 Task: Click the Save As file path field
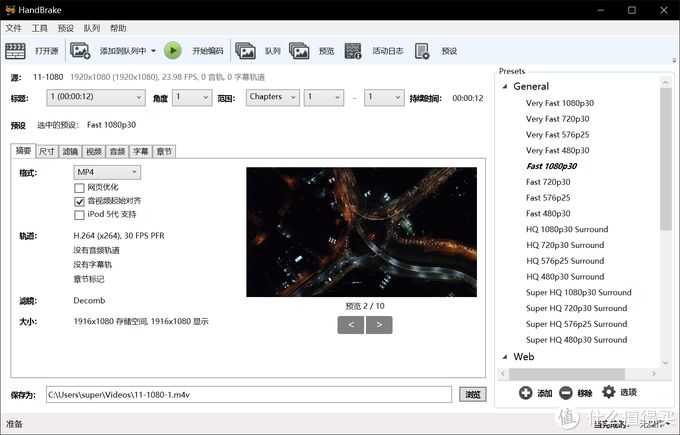[248, 395]
